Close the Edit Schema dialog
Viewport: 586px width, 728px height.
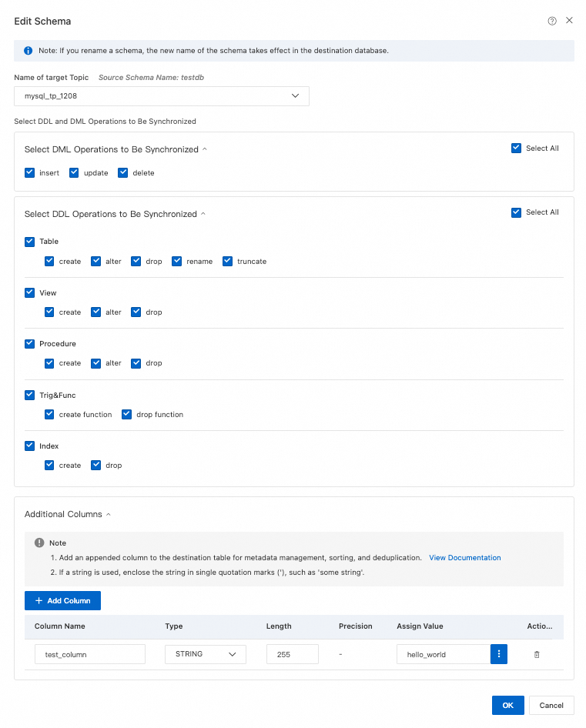pos(570,21)
